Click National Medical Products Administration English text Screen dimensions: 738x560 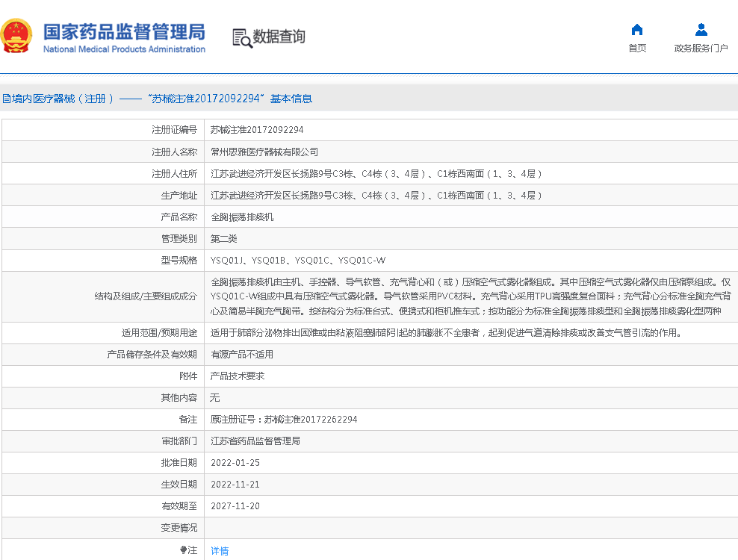[x=124, y=49]
